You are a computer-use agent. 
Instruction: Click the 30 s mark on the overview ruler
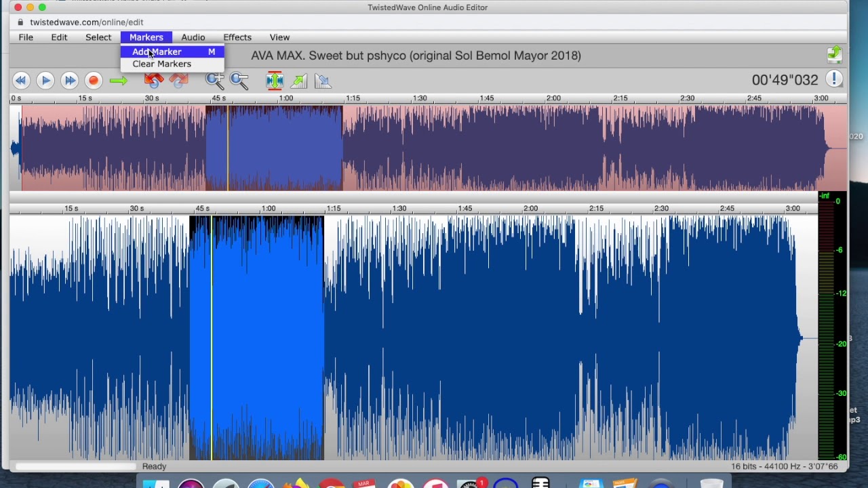point(151,98)
